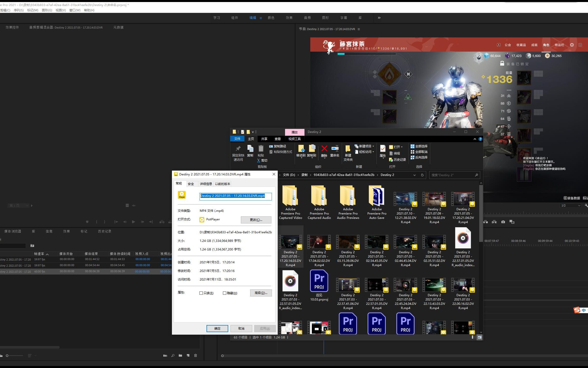This screenshot has width=588, height=368.
Task: Select 远见 10.03.prproj file
Action: pyautogui.click(x=319, y=286)
